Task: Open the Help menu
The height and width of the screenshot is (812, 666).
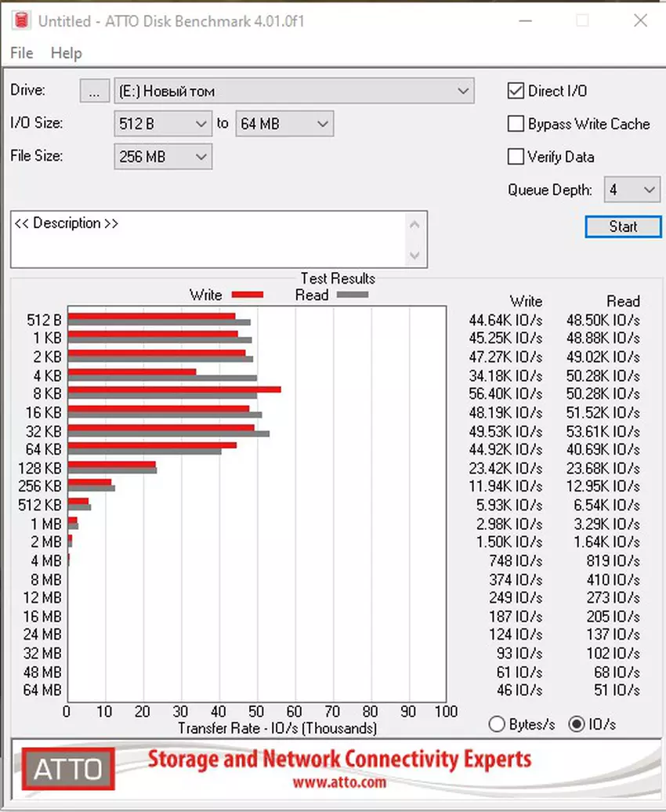Action: pos(66,53)
